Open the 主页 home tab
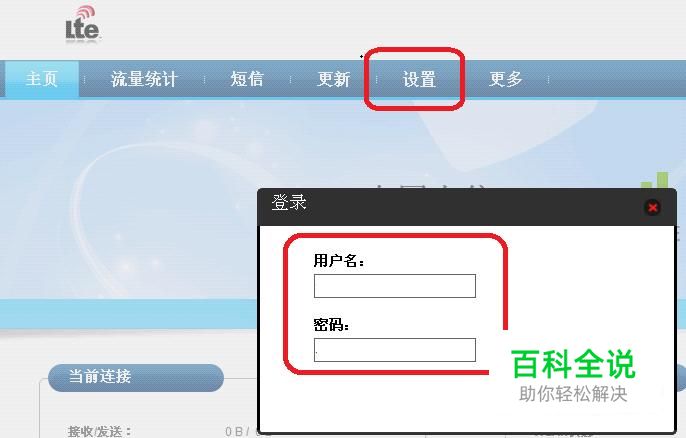The width and height of the screenshot is (686, 438). click(42, 79)
